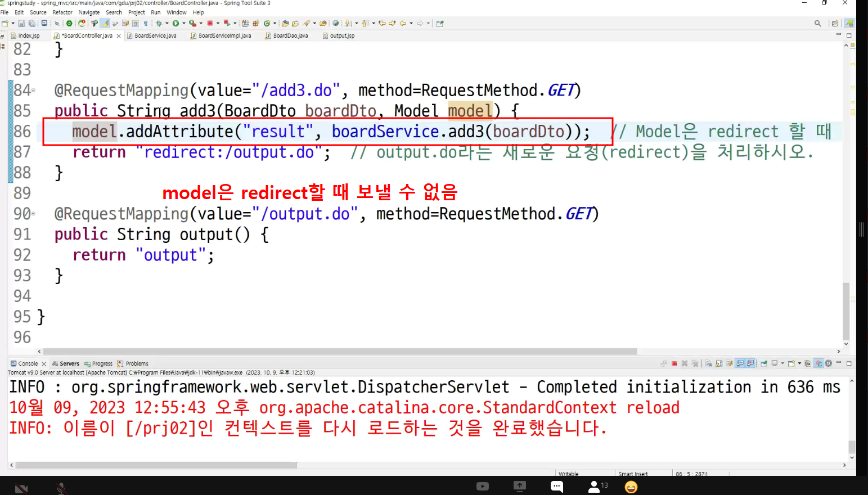The height and width of the screenshot is (495, 868).
Task: Open the participants icon showing 13
Action: [x=597, y=486]
